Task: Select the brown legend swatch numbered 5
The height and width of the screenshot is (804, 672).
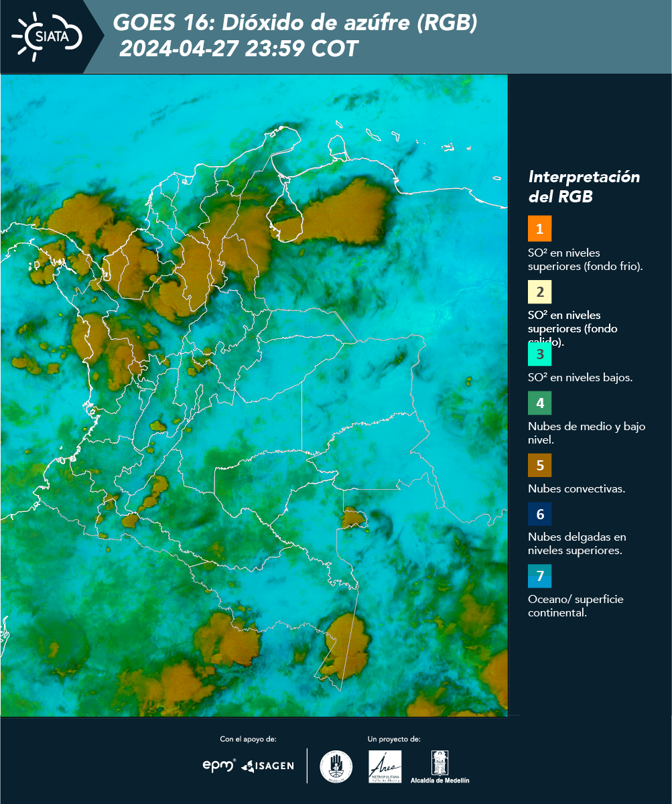Action: (539, 465)
